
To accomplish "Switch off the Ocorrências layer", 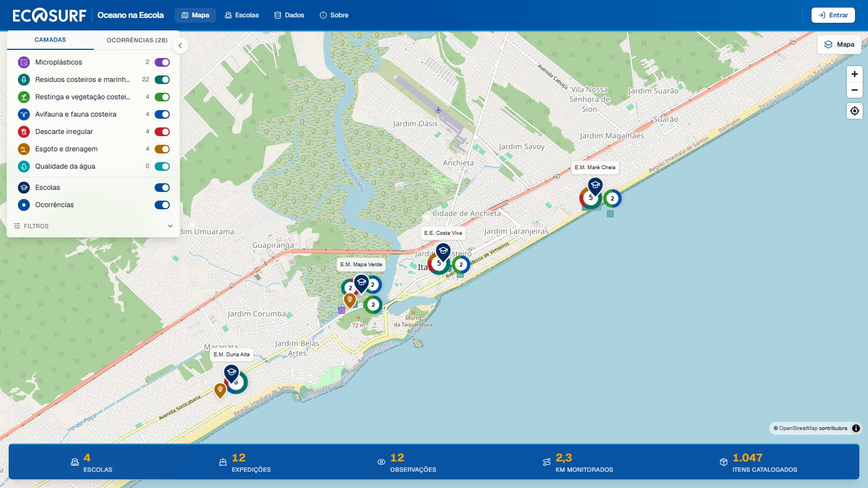I will (x=162, y=205).
